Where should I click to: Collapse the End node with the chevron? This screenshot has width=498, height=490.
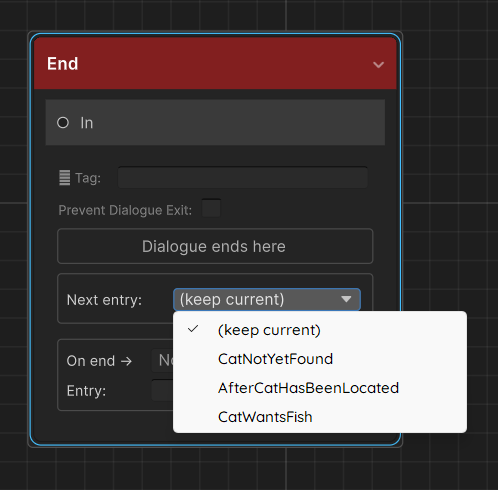(x=378, y=64)
